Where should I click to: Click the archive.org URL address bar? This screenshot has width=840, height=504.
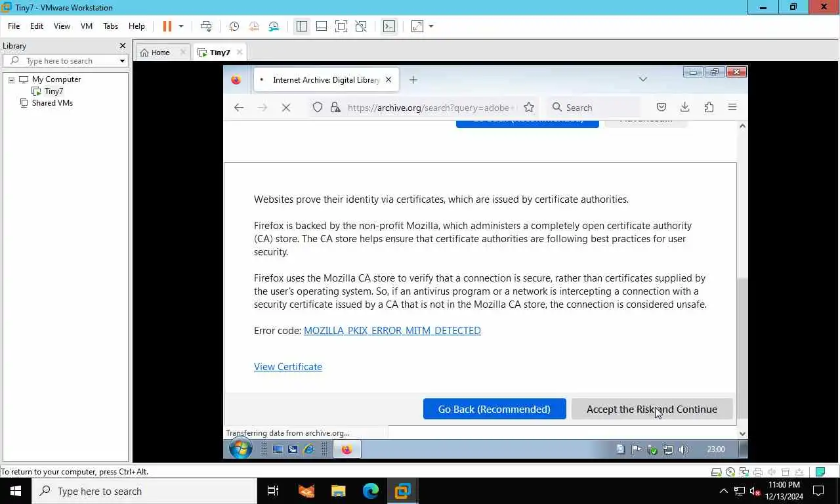pos(432,108)
